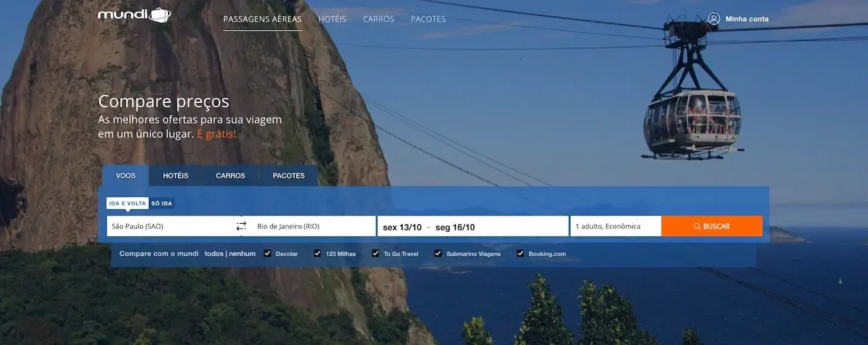Open Pacotes in the top navigation
The height and width of the screenshot is (345, 868).
coord(428,19)
